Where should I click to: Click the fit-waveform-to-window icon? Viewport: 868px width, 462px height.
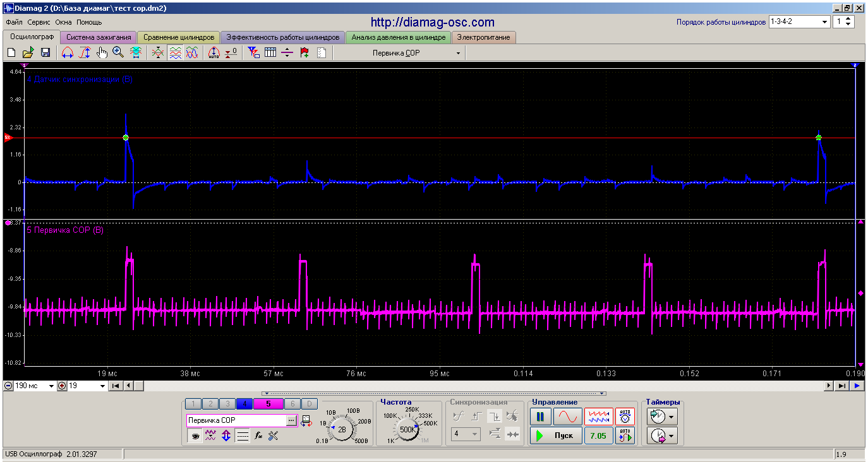click(135, 53)
